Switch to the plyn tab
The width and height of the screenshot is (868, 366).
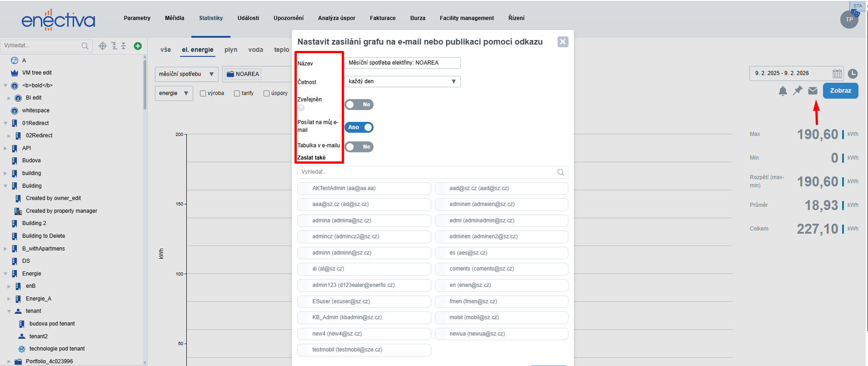(x=230, y=50)
